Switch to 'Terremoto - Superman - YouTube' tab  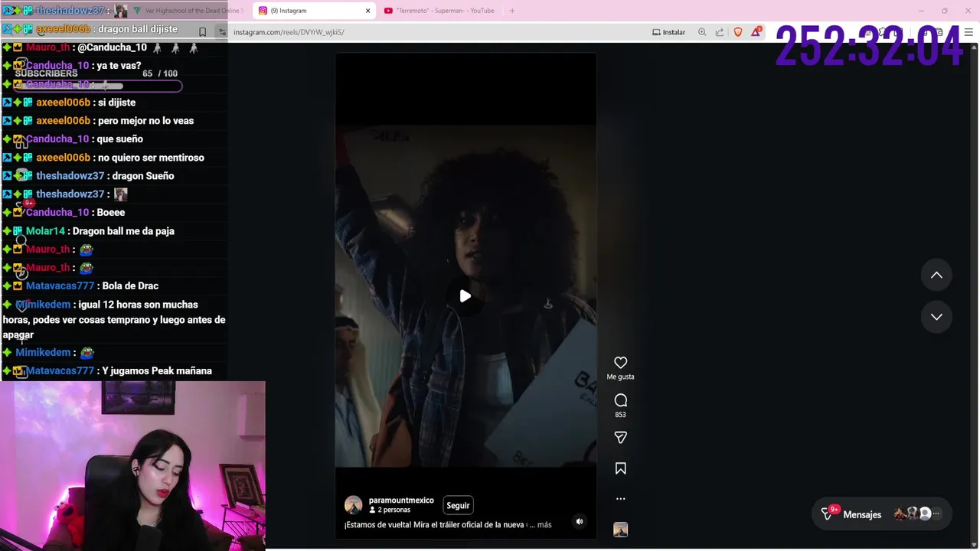coord(439,11)
